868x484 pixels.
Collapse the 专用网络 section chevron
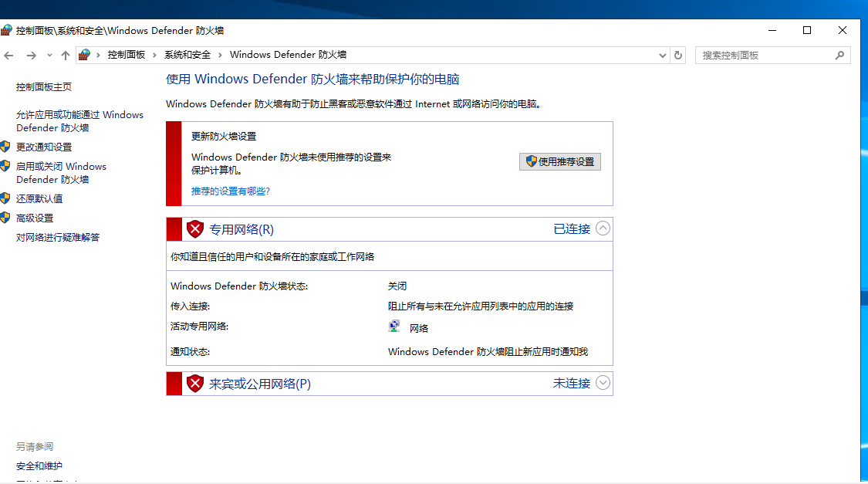[x=603, y=228]
